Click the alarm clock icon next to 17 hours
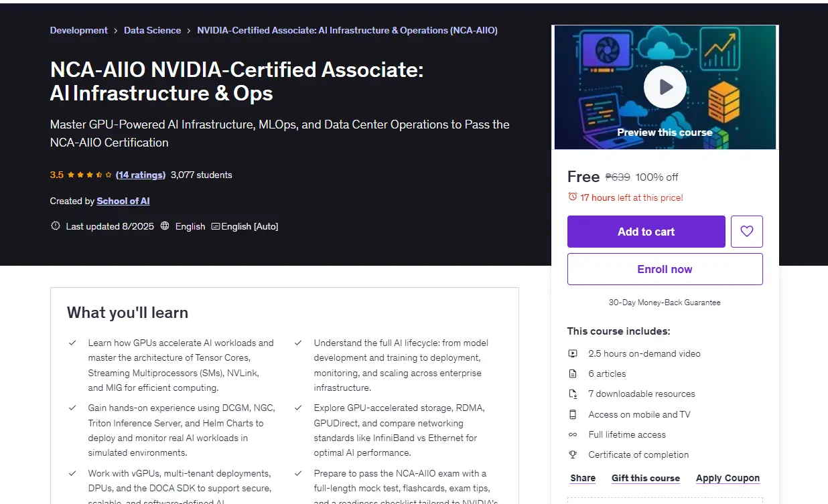Screen dimensions: 828x504 click(572, 197)
